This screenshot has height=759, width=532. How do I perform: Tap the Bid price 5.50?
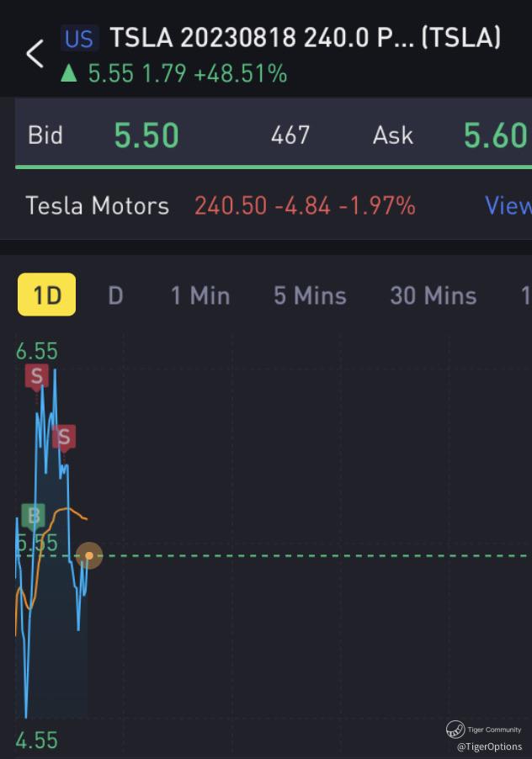[x=146, y=135]
